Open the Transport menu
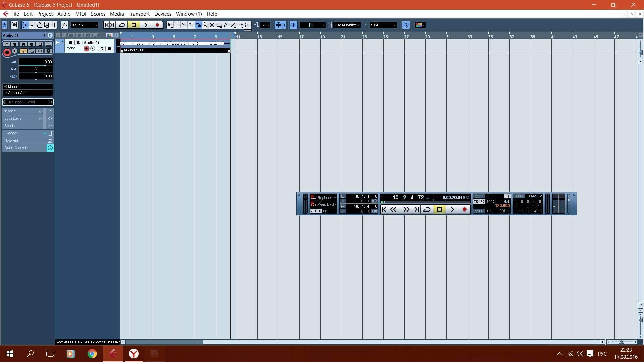This screenshot has width=644, height=362. click(139, 14)
